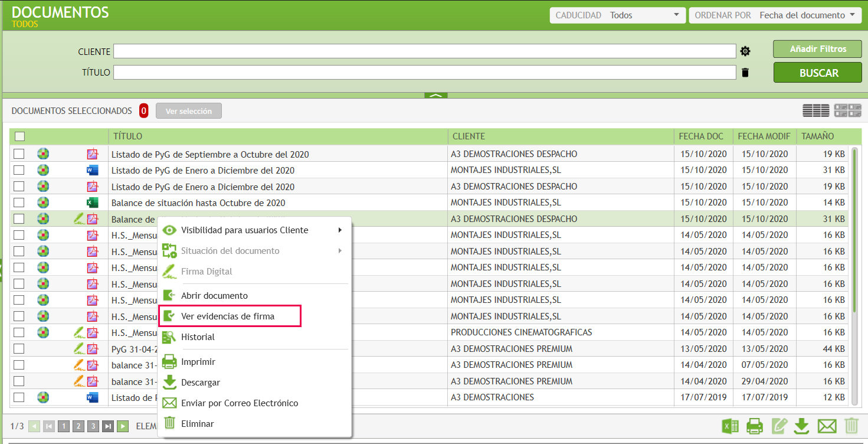The image size is (868, 444).
Task: Export the list using the bottom Excel icon
Action: pyautogui.click(x=731, y=425)
